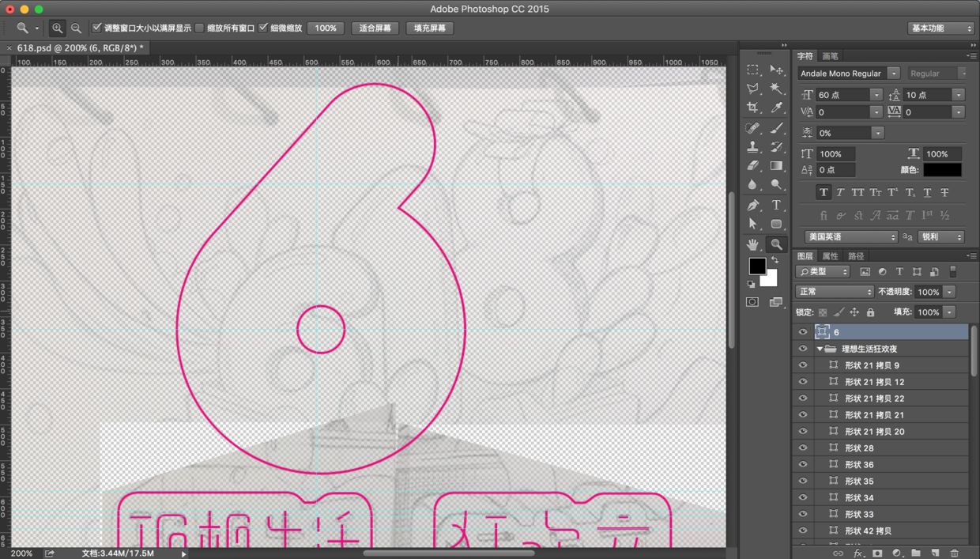Add new adjustment layer
The width and height of the screenshot is (980, 559).
(x=896, y=553)
